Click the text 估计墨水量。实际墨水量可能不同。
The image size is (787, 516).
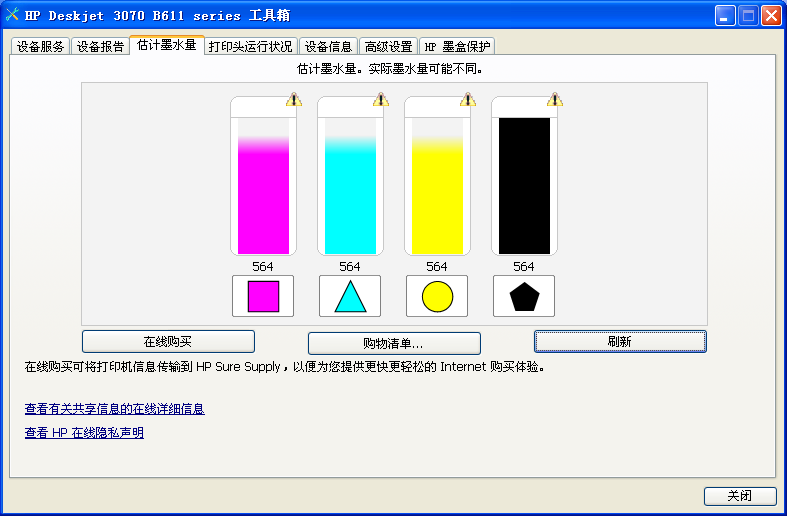click(390, 69)
